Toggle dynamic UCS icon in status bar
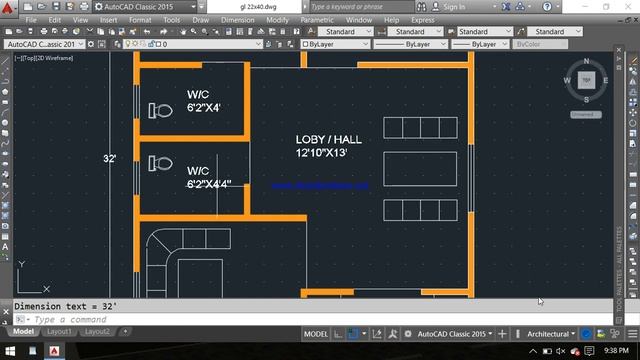Screen dimensions: 640x360 click(x=377, y=334)
